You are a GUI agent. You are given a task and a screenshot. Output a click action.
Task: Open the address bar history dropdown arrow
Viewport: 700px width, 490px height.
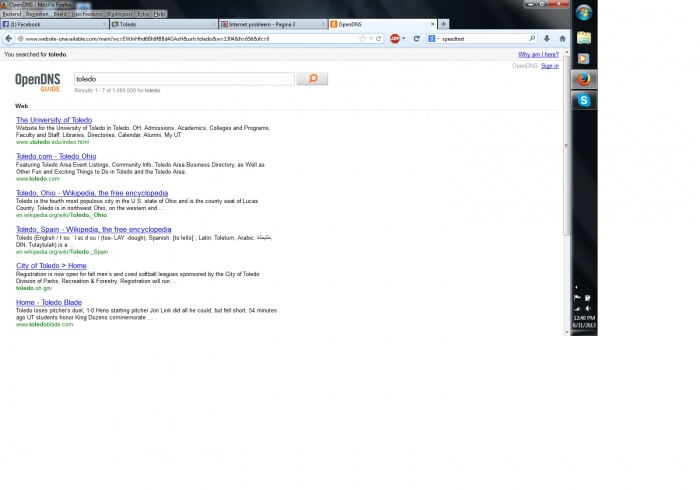pyautogui.click(x=371, y=38)
